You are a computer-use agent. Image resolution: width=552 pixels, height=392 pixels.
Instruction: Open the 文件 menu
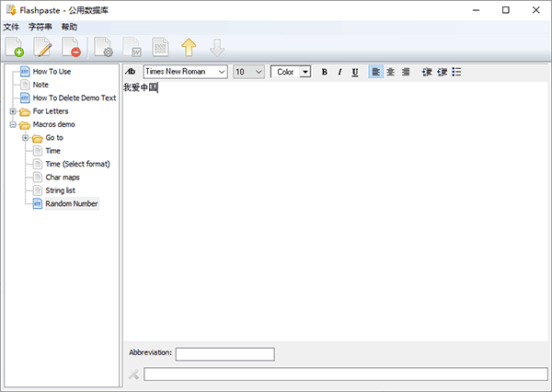coord(11,27)
